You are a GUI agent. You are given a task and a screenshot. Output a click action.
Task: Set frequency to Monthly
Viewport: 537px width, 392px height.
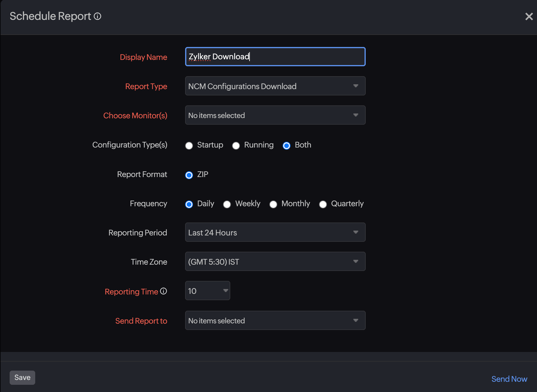click(x=273, y=204)
